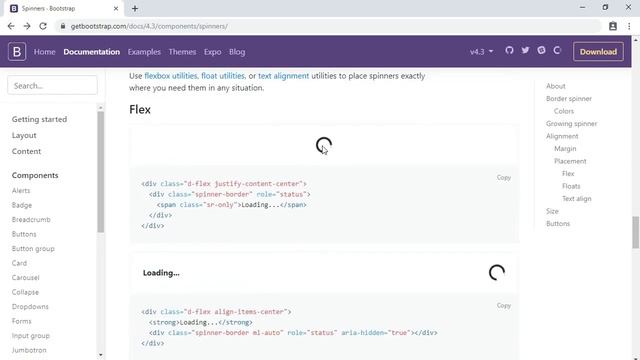
Task: Open the v4.3 version dropdown
Action: coord(481,52)
